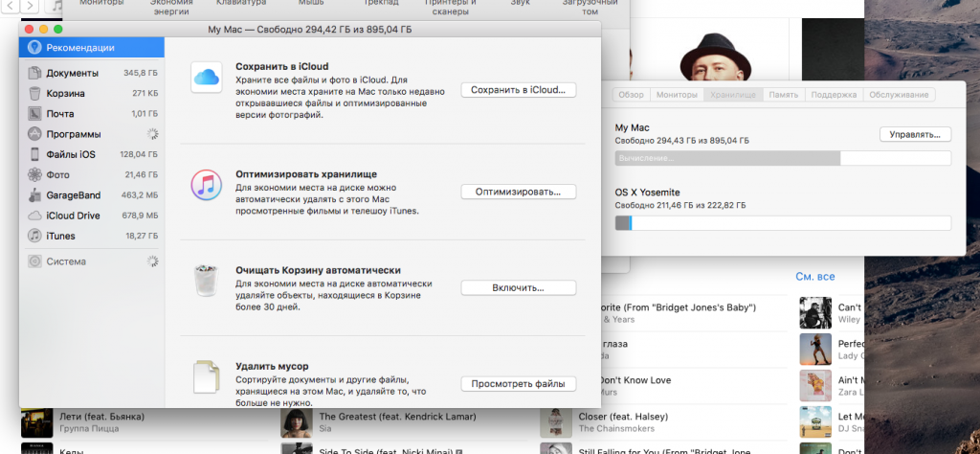Viewport: 980px width, 454px height.
Task: Open Принтеры и сканеры preferences
Action: (450, 7)
